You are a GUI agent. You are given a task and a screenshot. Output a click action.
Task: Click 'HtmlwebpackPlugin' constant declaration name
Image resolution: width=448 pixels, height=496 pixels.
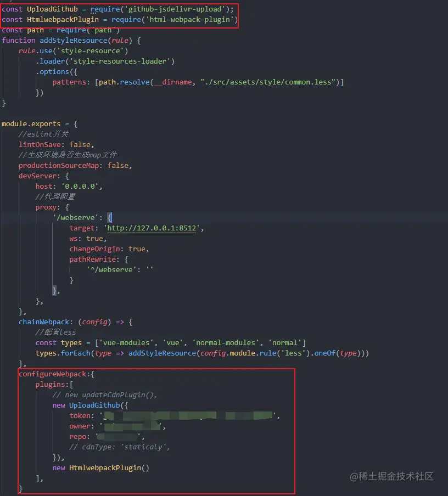coord(63,20)
